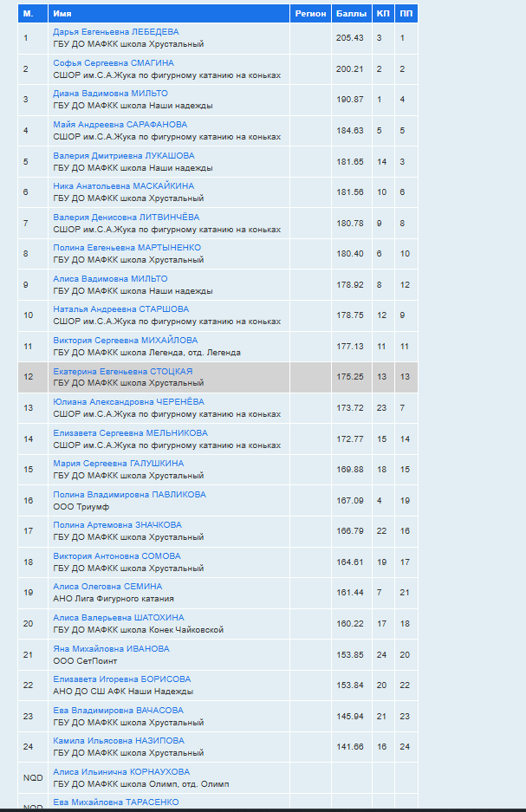Select the score 169.88
Viewport: 526px width, 812px height.
[350, 471]
